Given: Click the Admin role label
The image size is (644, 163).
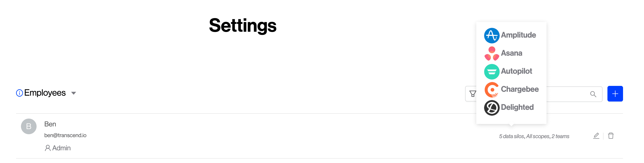Looking at the screenshot, I should 61,148.
